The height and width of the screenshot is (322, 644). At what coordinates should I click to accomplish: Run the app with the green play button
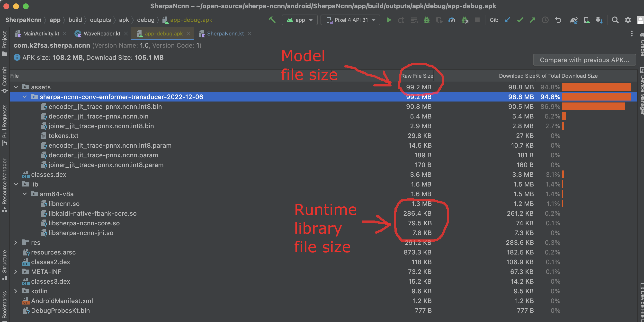pyautogui.click(x=388, y=20)
